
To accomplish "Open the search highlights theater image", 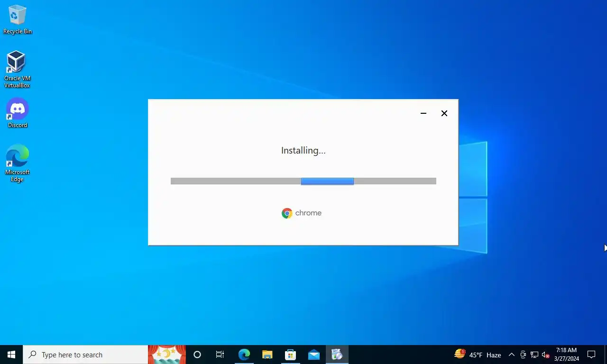I will (x=167, y=355).
